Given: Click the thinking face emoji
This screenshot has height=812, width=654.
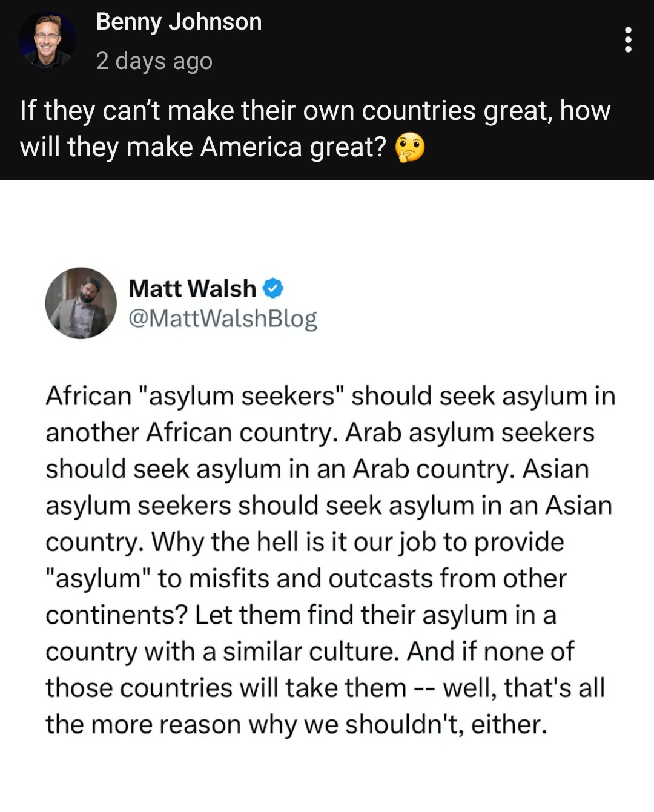Looking at the screenshot, I should pyautogui.click(x=410, y=148).
